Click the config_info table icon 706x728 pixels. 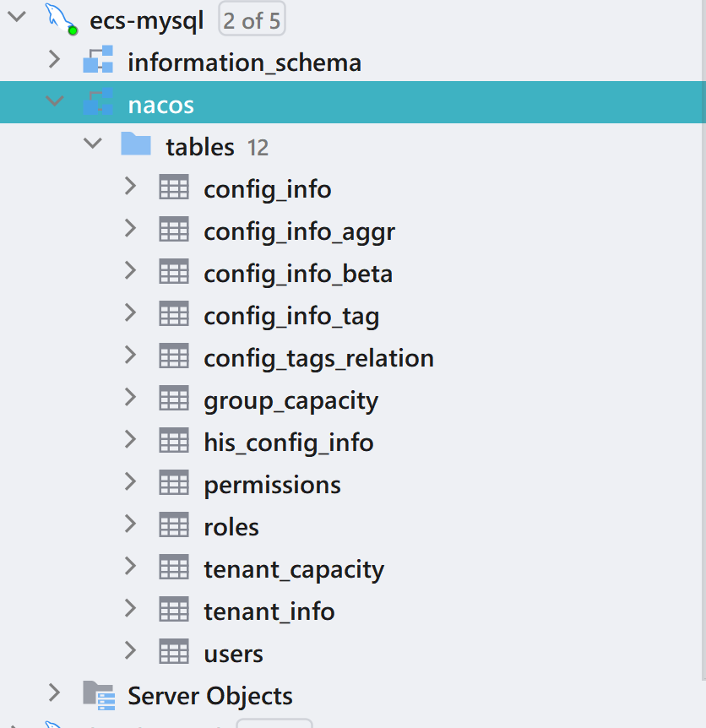(174, 187)
